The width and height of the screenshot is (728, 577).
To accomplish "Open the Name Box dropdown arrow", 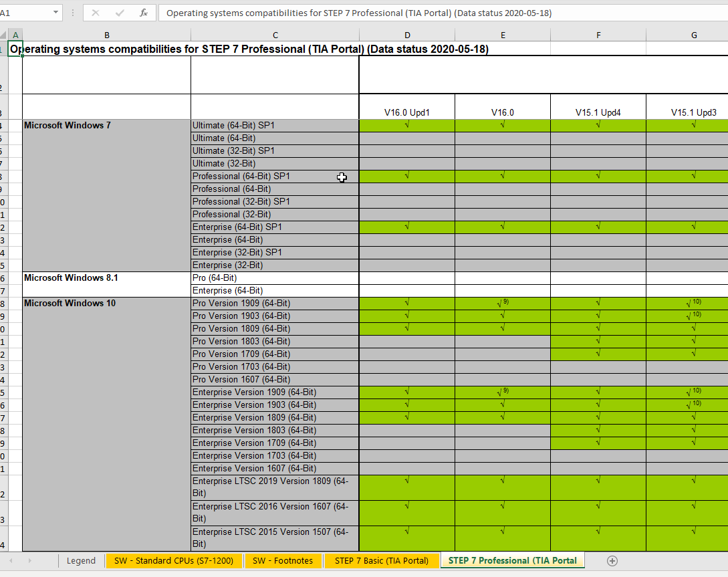I will pyautogui.click(x=55, y=13).
